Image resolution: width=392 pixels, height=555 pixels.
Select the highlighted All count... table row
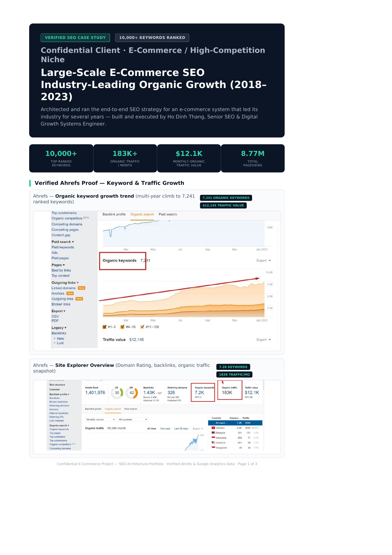click(x=235, y=423)
